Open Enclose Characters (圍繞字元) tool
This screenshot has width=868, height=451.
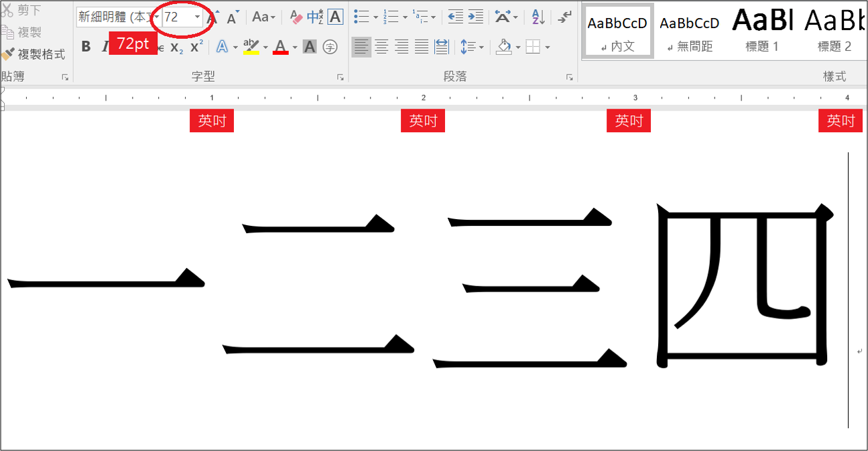click(x=330, y=47)
